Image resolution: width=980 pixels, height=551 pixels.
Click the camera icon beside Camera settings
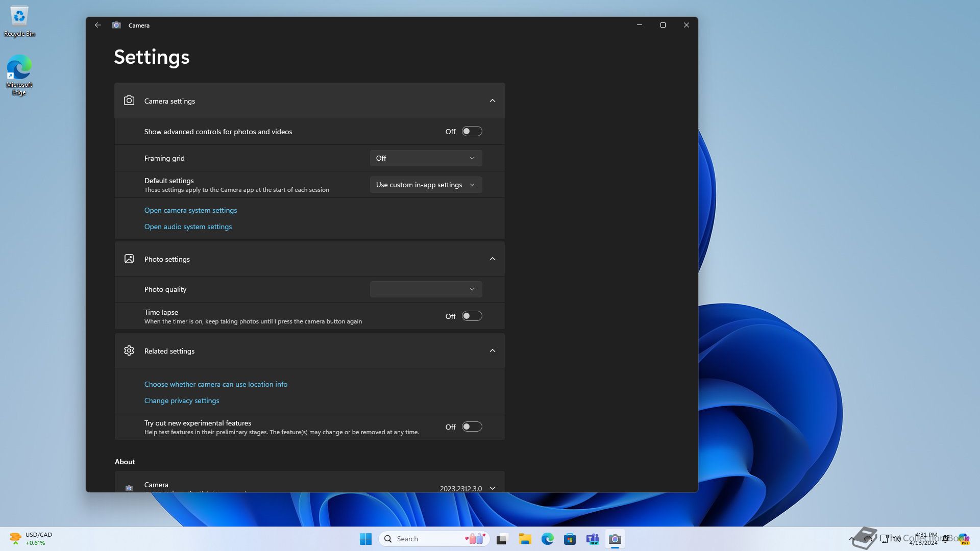tap(129, 101)
